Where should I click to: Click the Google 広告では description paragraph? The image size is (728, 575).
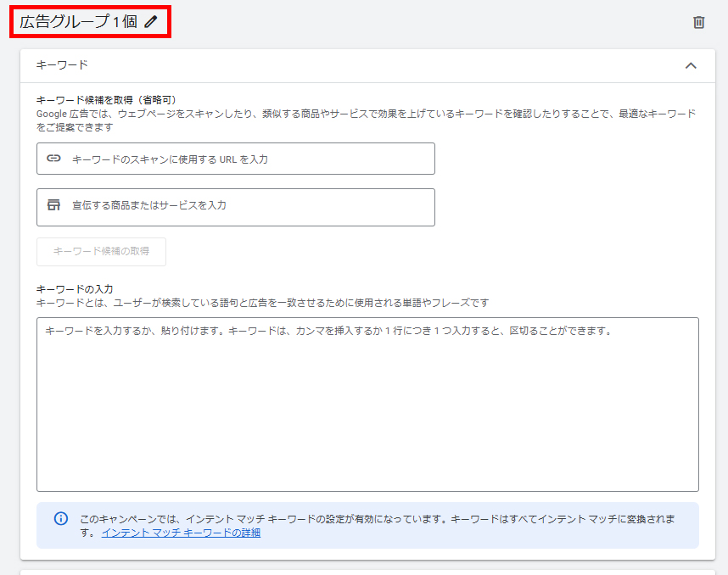[365, 120]
